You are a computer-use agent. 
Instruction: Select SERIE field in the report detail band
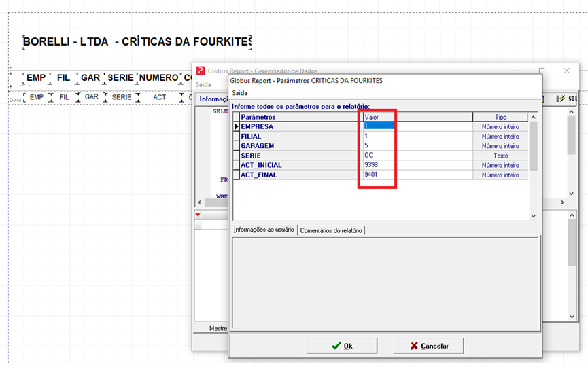[122, 97]
